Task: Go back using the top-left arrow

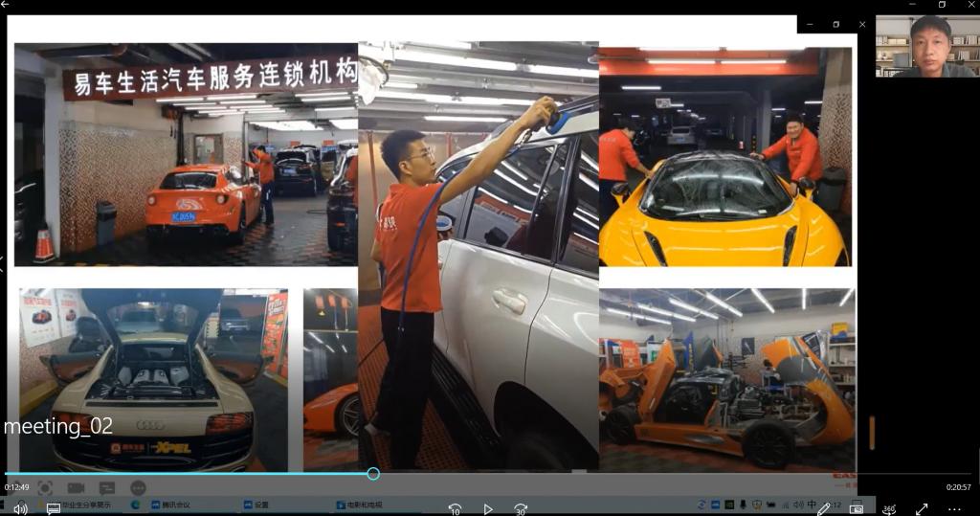Action: pos(6,5)
